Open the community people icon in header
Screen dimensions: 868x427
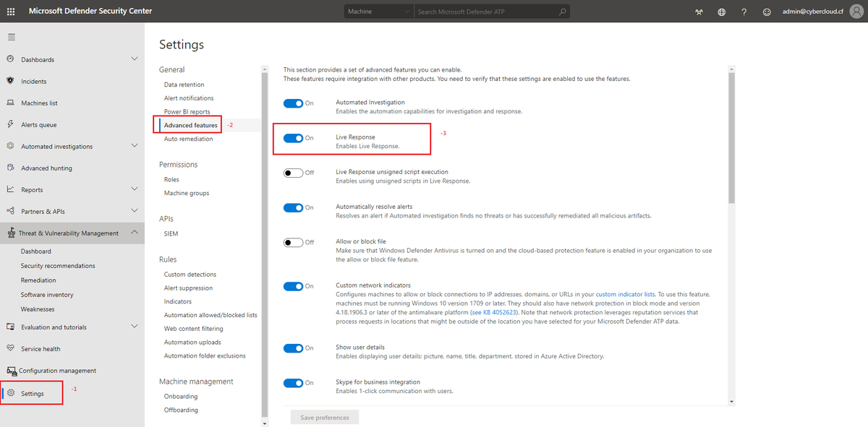(x=699, y=12)
